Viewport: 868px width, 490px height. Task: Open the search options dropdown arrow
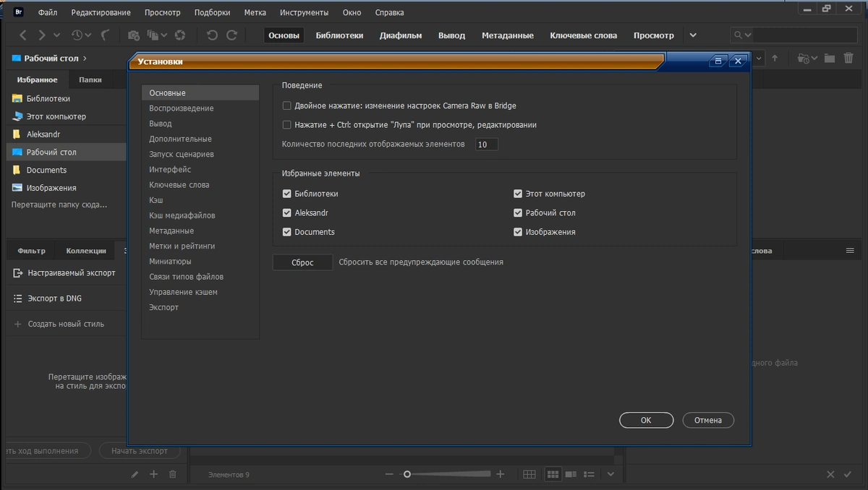pos(748,35)
